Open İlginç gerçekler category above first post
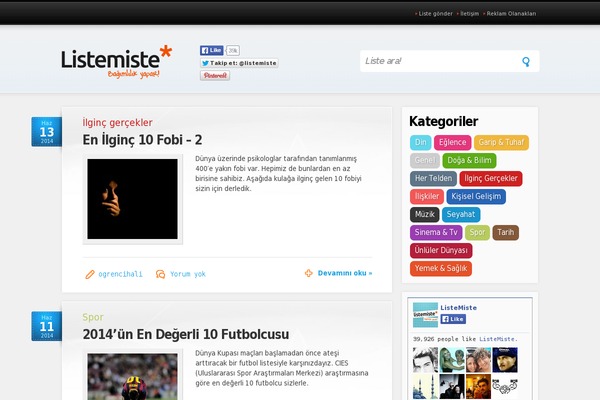 [117, 122]
